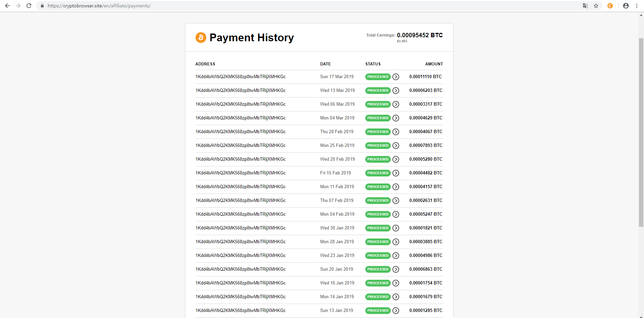Reload the payments page

29,6
